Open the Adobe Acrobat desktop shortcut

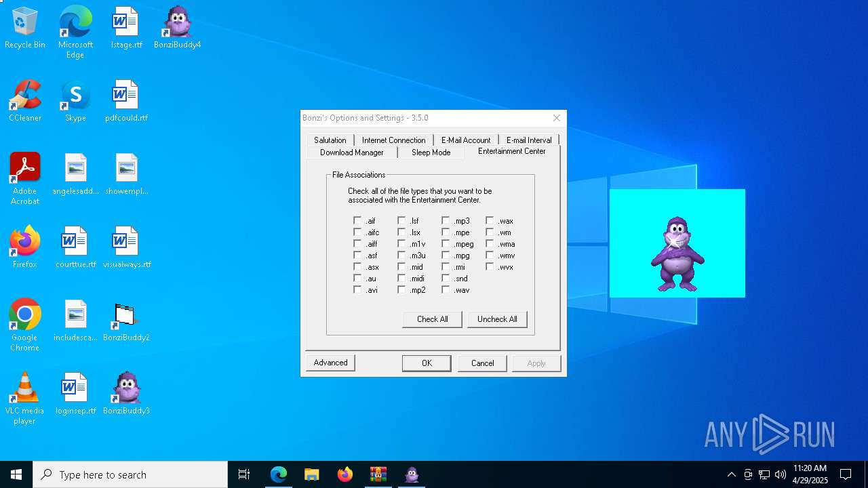click(x=25, y=179)
